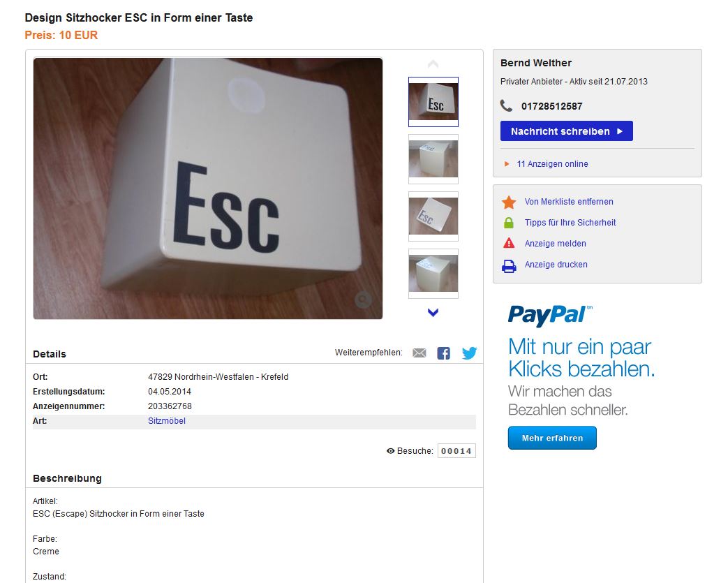Click Nachricht schreiben button
728x583 pixels.
(567, 131)
